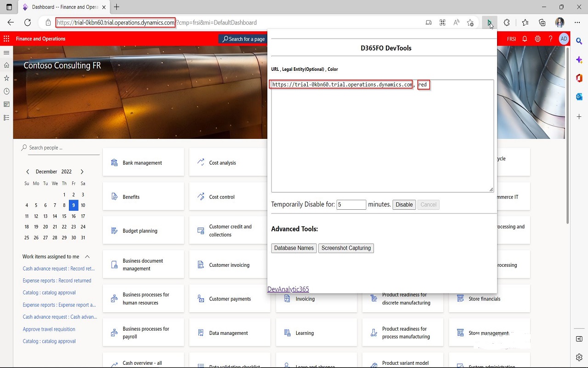Screen dimensions: 588x368
Task: Select December 9 on the calendar
Action: point(73,205)
